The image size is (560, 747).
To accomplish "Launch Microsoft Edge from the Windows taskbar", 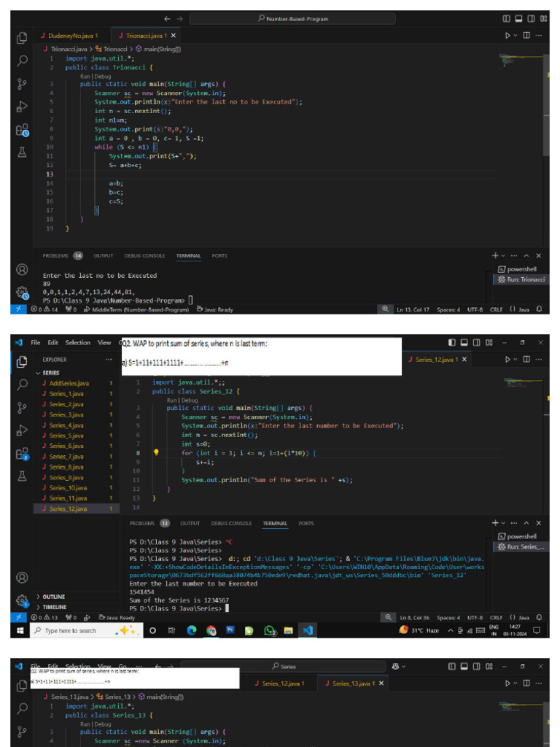I will point(192,631).
